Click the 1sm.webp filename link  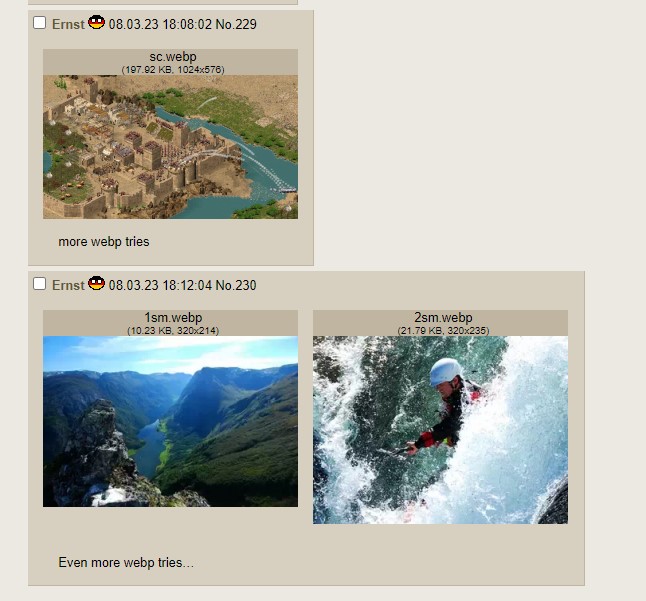pyautogui.click(x=173, y=318)
